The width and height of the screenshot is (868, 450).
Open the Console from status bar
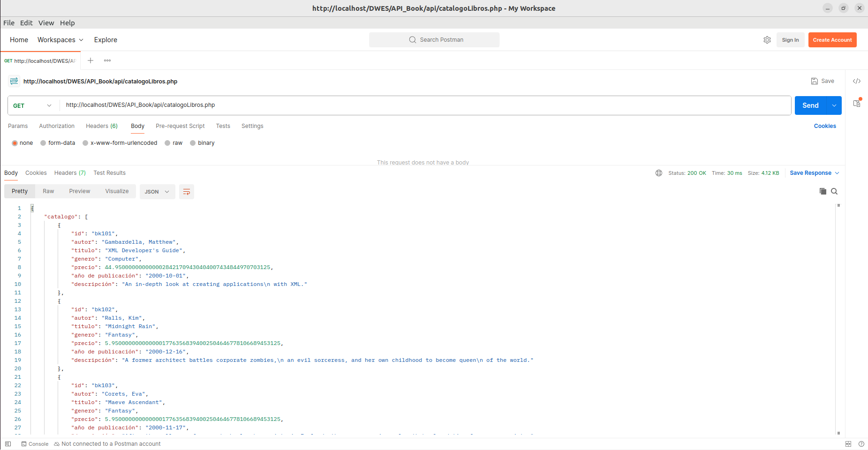tap(35, 444)
